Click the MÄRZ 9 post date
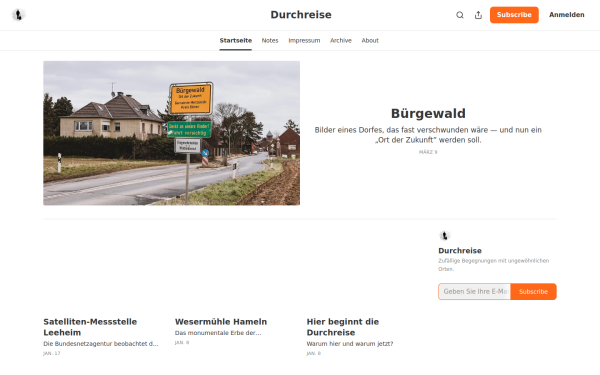The width and height of the screenshot is (600, 375). coord(428,152)
